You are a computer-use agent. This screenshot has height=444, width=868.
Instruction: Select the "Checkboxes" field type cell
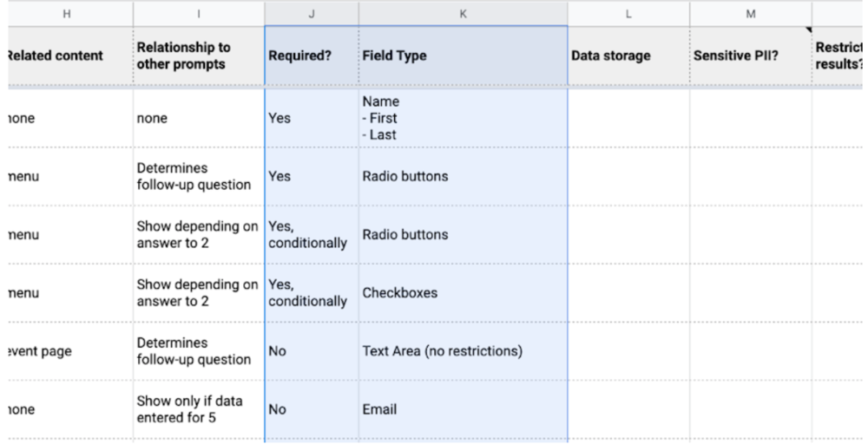click(463, 292)
